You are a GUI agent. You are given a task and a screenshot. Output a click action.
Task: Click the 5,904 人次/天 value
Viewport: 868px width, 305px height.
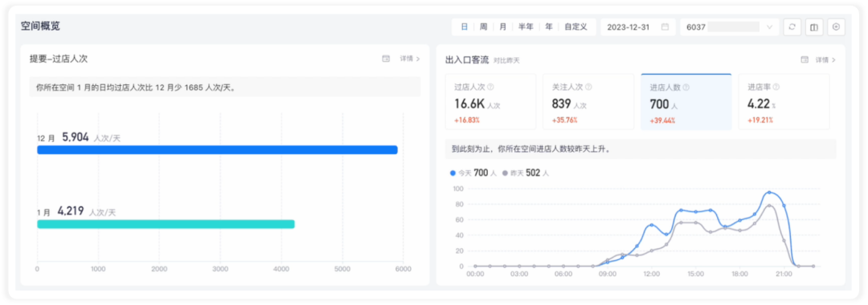point(91,137)
